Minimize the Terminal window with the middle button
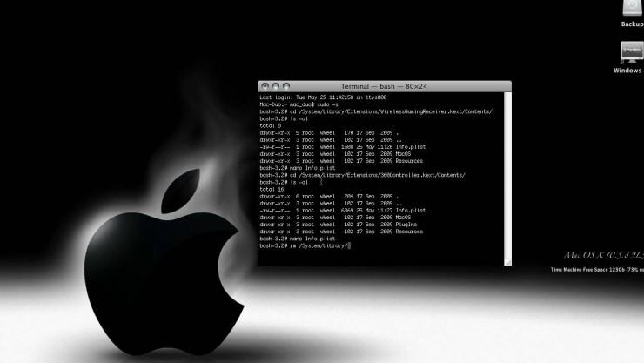The width and height of the screenshot is (644, 363). pos(276,86)
